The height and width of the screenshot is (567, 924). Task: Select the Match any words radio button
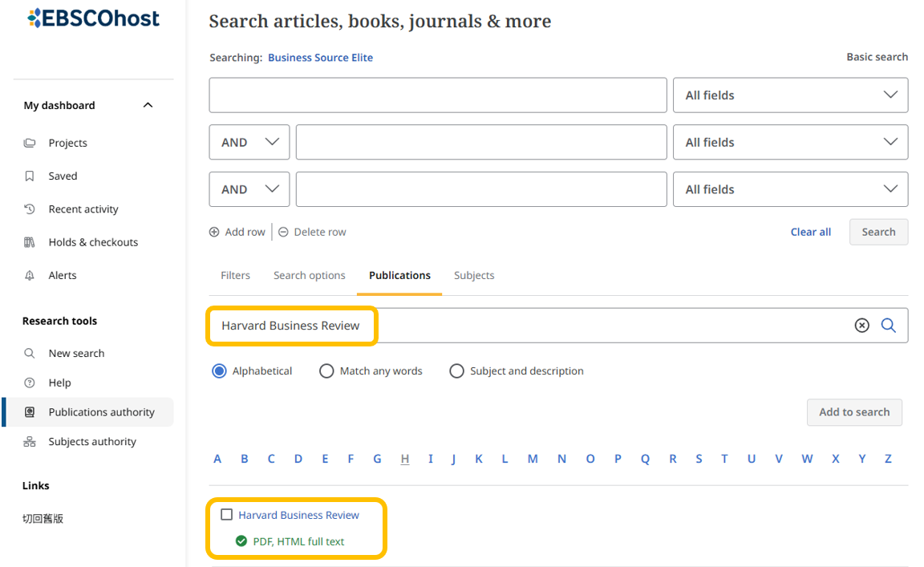(326, 371)
